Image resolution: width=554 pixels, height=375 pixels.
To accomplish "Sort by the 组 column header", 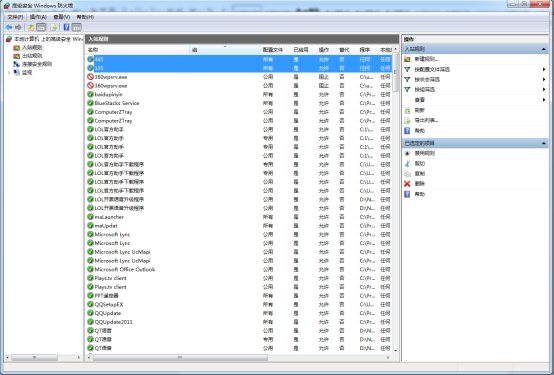I will pyautogui.click(x=225, y=50).
